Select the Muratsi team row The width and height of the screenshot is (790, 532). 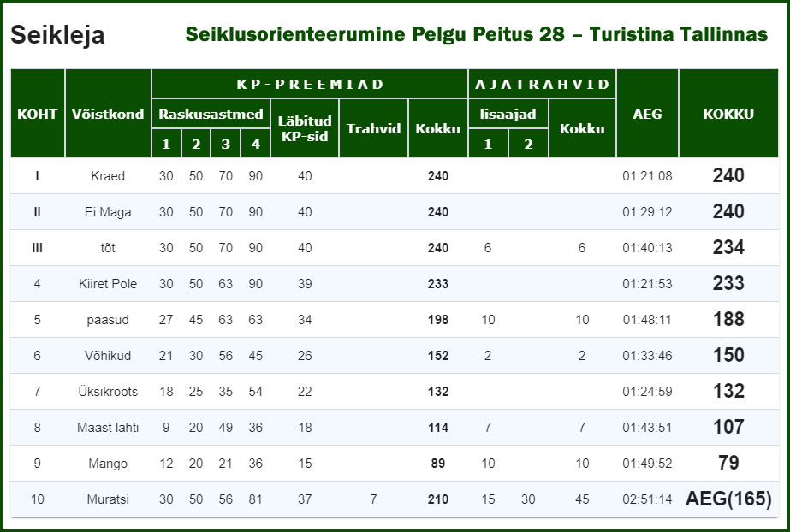pos(395,499)
